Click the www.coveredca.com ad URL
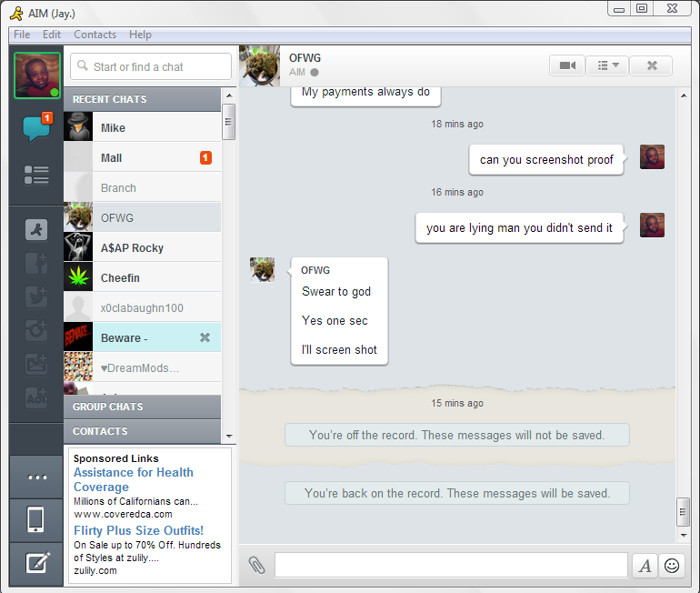 [x=123, y=514]
